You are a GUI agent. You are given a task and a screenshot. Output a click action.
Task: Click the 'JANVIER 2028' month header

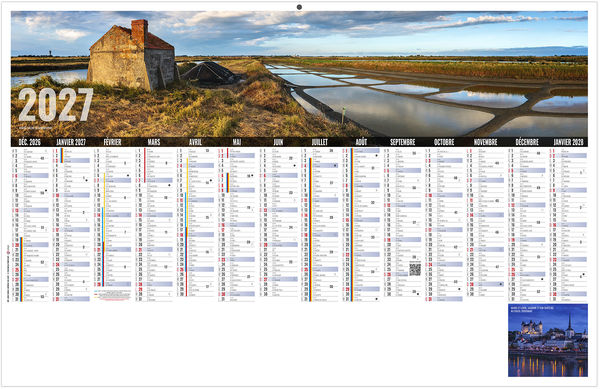pos(568,142)
